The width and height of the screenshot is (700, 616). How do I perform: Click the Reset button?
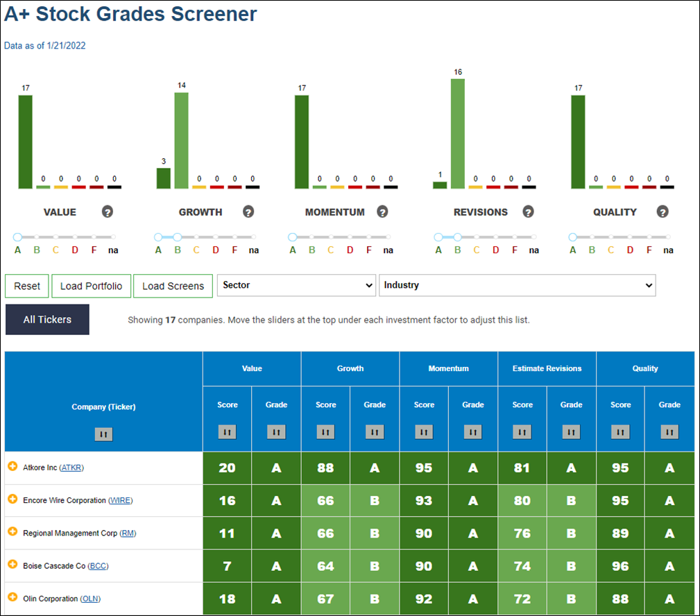(x=27, y=286)
